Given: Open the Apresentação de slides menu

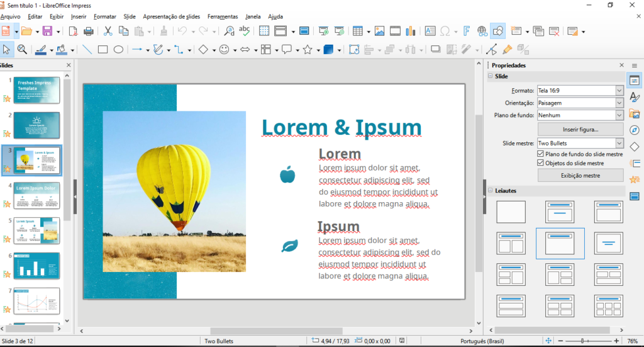Looking at the screenshot, I should tap(171, 16).
